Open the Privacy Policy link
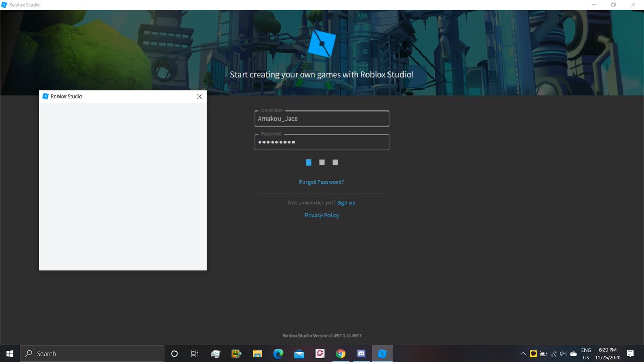Viewport: 644px width, 362px height. click(321, 215)
